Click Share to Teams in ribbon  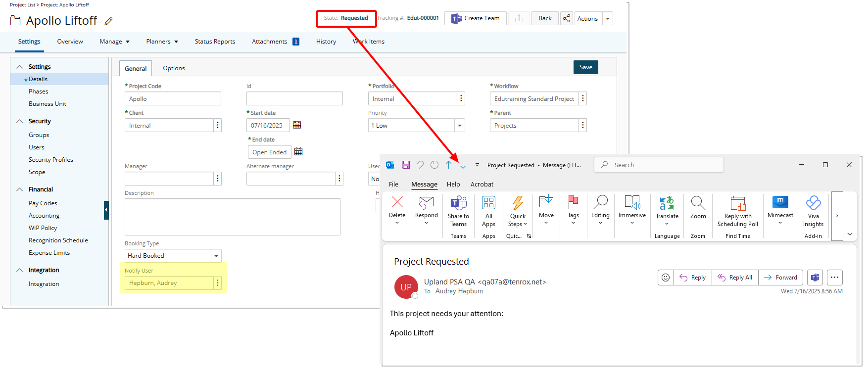[x=458, y=210]
